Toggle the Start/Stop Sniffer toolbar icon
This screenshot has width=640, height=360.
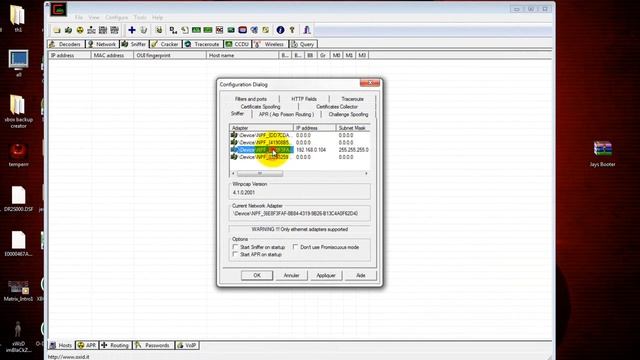[x=68, y=30]
